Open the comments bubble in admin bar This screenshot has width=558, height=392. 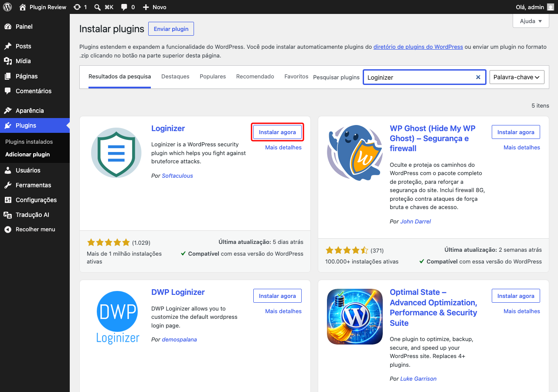click(124, 7)
